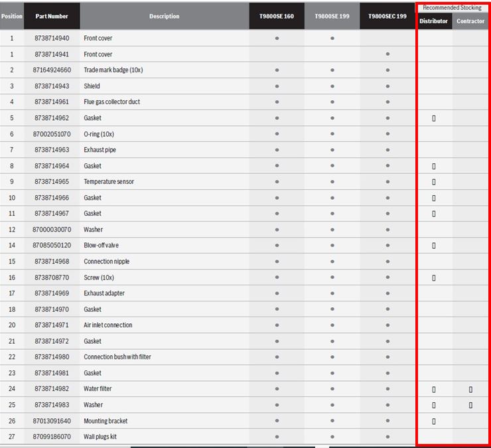Select the T9800SE 199 column header
This screenshot has height=448, width=491.
click(x=332, y=16)
